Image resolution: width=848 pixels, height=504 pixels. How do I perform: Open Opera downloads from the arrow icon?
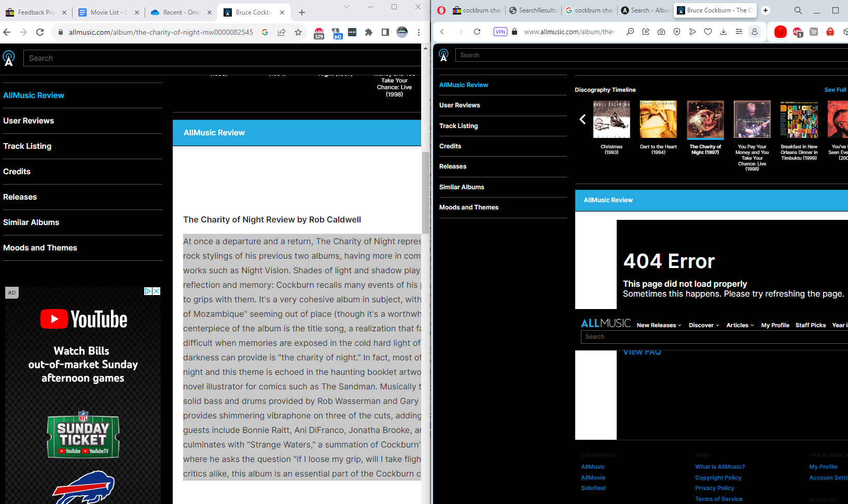tap(724, 32)
